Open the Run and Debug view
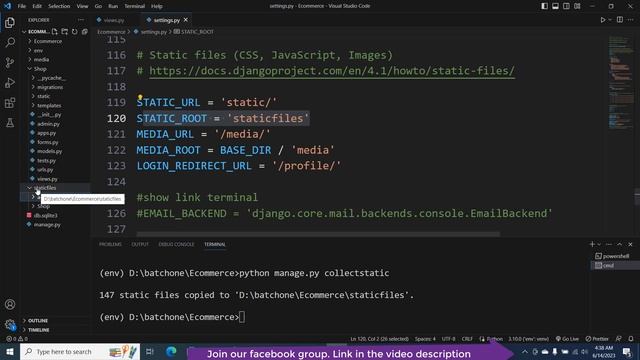 click(10, 82)
